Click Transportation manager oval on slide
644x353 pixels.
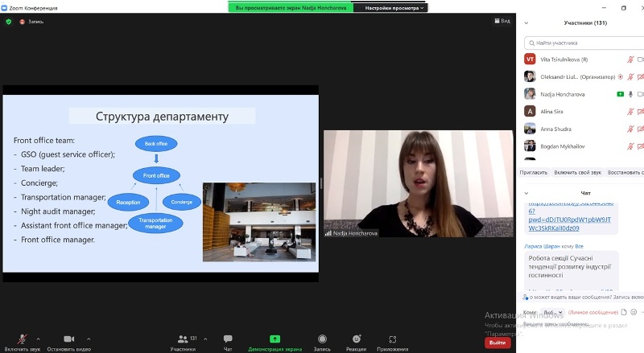(155, 224)
